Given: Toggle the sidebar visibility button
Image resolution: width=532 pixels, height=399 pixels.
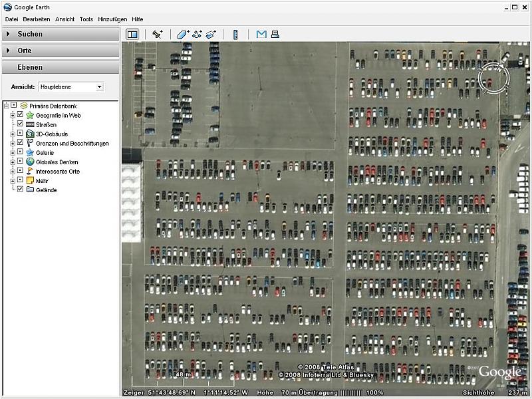Looking at the screenshot, I should [x=132, y=34].
